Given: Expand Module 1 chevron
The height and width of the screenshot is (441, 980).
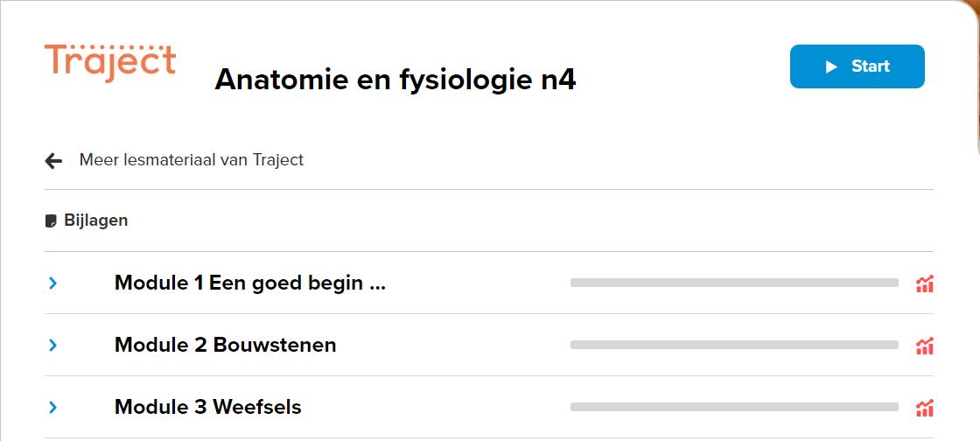Looking at the screenshot, I should coord(52,283).
